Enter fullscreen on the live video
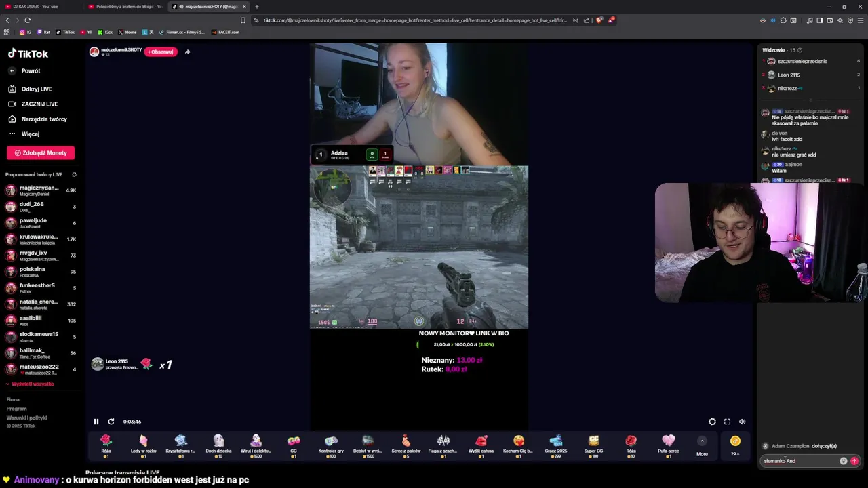This screenshot has height=488, width=868. click(x=727, y=422)
